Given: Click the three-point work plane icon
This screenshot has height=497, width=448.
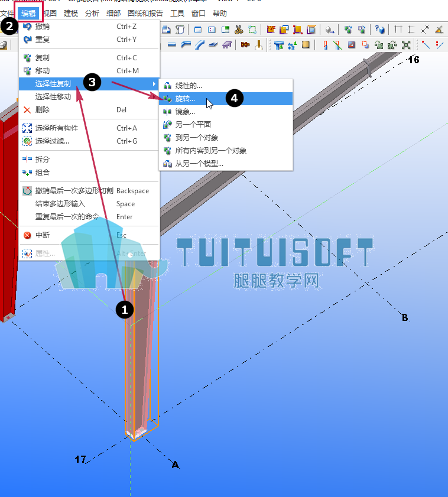Looking at the screenshot, I should (298, 30).
